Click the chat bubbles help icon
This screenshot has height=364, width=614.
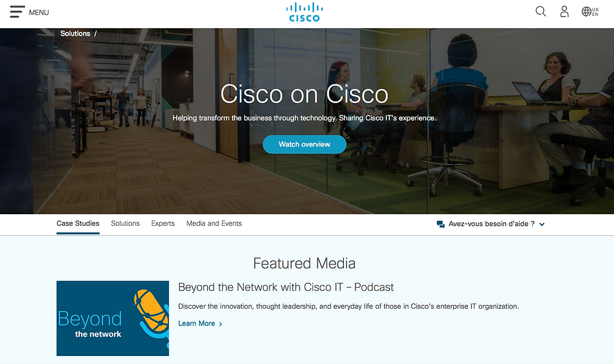tap(440, 224)
